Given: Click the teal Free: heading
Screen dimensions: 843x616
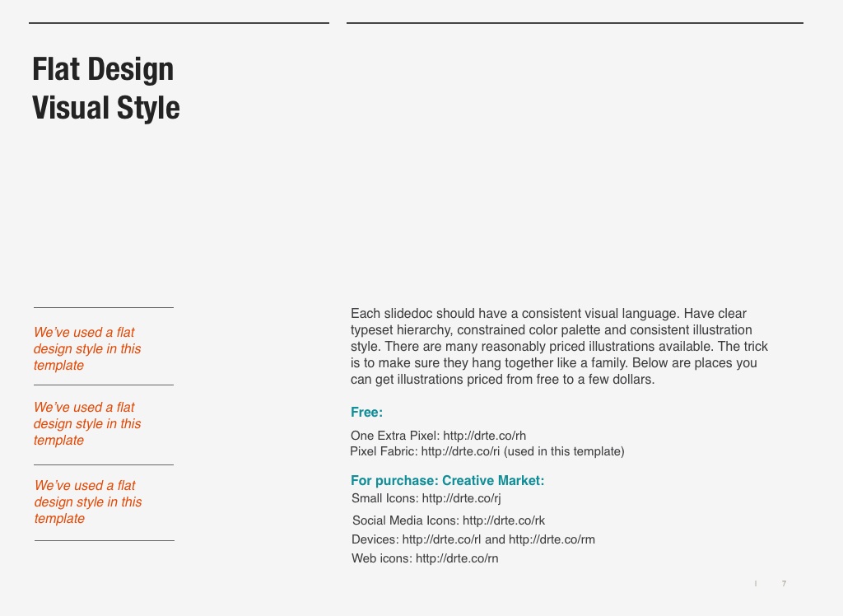Looking at the screenshot, I should [x=366, y=412].
